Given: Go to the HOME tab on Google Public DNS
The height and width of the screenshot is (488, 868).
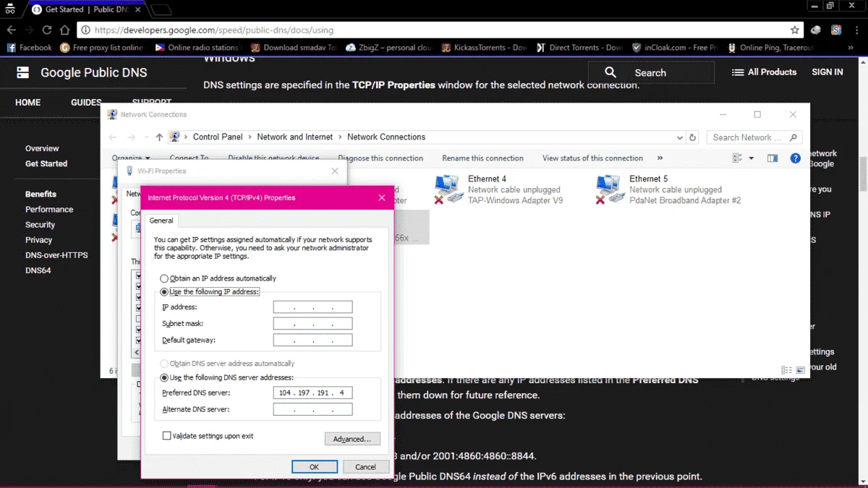Looking at the screenshot, I should coord(28,103).
